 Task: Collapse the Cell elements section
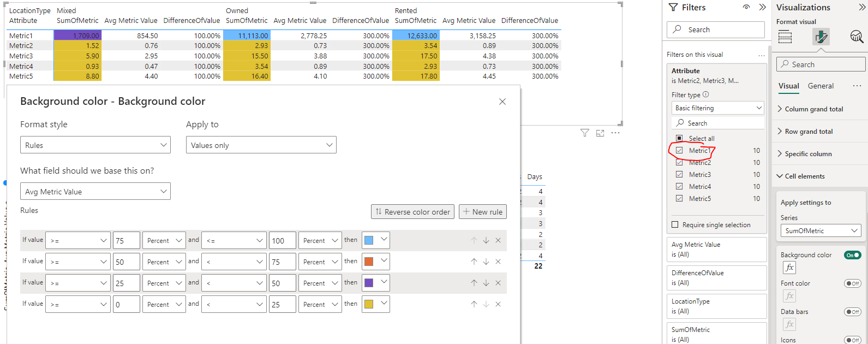805,176
